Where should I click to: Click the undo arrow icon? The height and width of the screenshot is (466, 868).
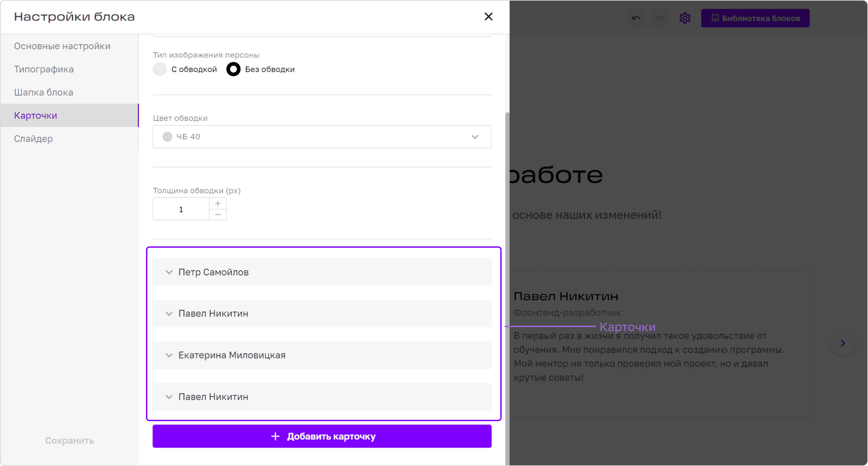636,18
